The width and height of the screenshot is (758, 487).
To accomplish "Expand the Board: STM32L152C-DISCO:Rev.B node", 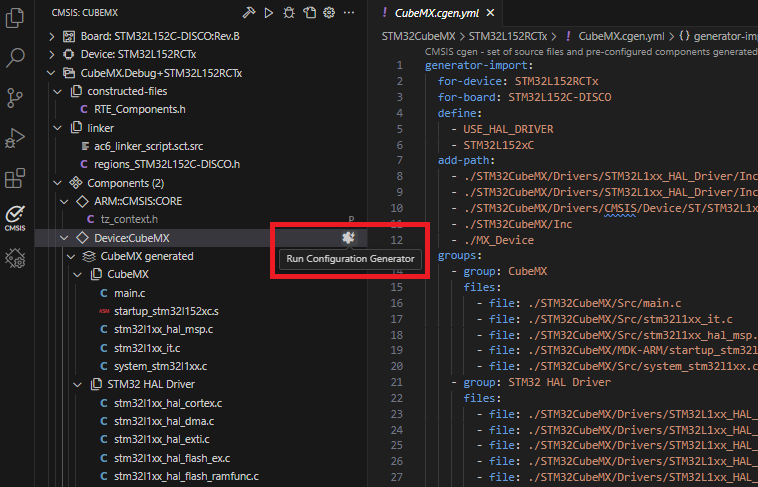I will click(52, 36).
